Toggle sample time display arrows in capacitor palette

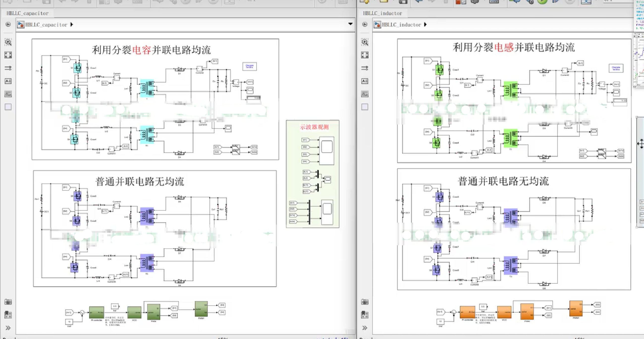[8, 68]
